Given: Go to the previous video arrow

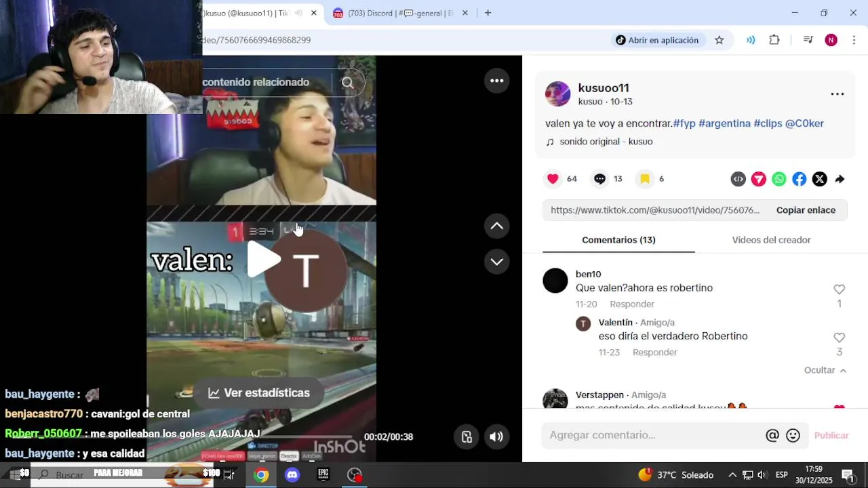Looking at the screenshot, I should pos(497,226).
